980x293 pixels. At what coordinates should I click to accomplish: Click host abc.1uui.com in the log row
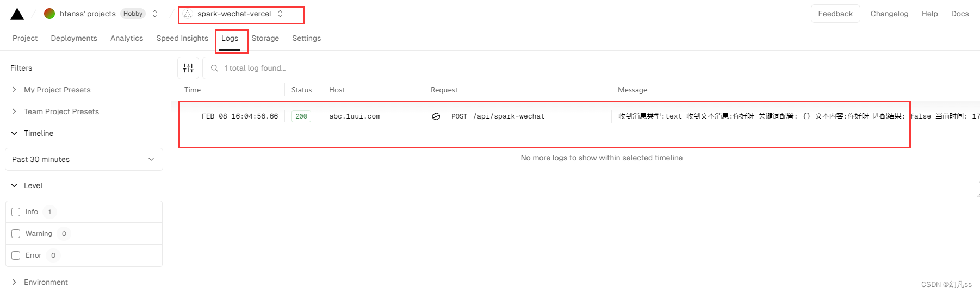(x=355, y=116)
